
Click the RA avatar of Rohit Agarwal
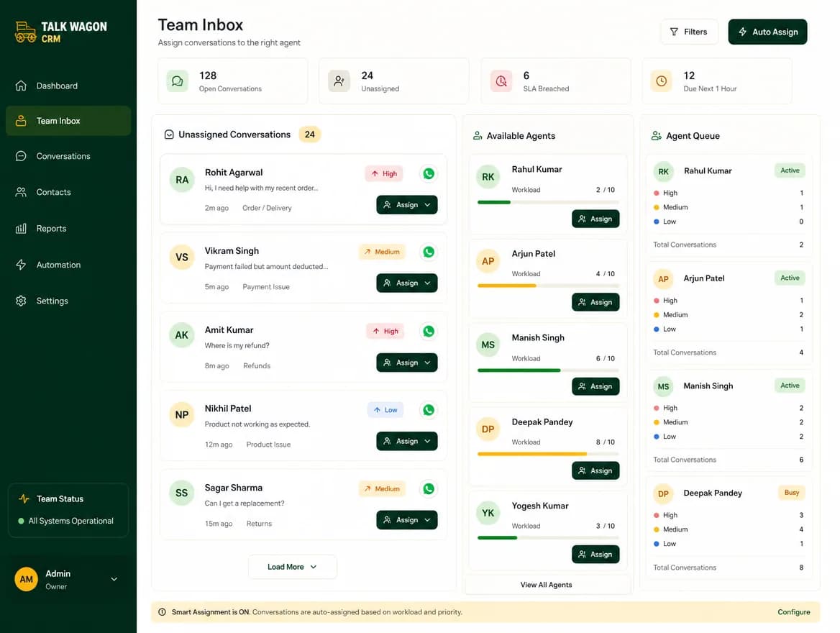click(182, 180)
